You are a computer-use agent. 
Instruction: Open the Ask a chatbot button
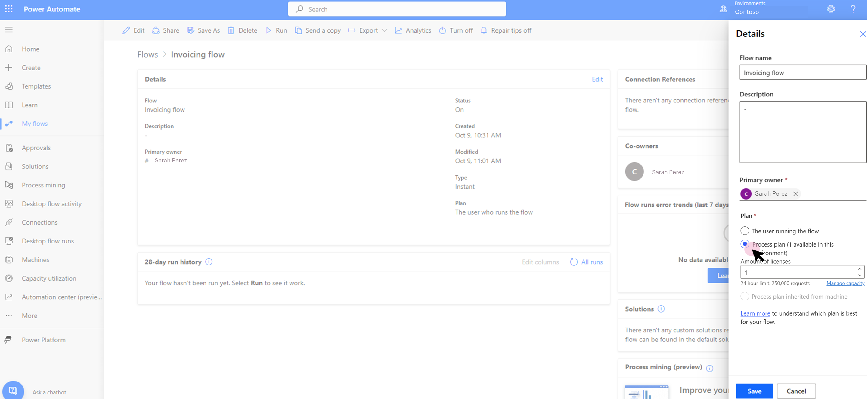(13, 391)
